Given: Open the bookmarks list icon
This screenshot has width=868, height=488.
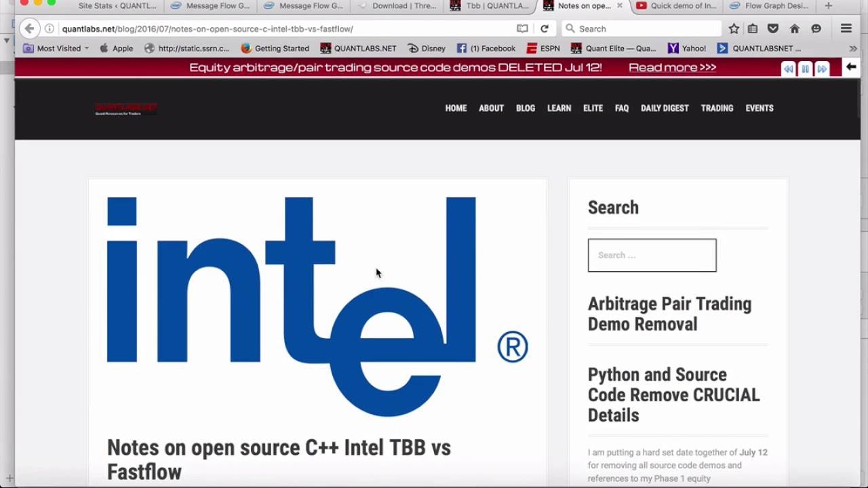Looking at the screenshot, I should tap(753, 28).
